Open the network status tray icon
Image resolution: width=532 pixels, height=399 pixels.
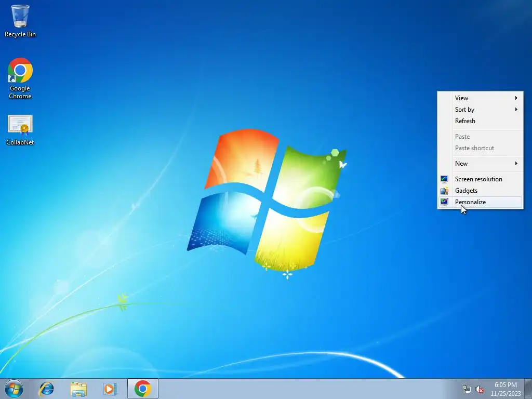click(467, 389)
